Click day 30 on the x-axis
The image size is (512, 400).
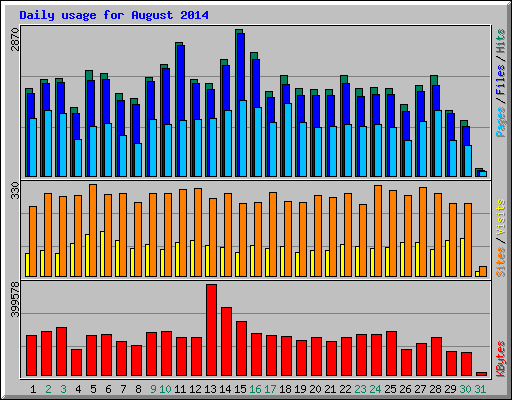(x=465, y=389)
